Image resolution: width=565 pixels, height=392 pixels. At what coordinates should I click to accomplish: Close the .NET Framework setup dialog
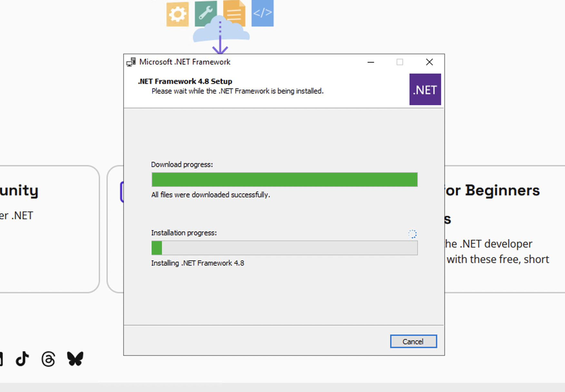point(429,62)
